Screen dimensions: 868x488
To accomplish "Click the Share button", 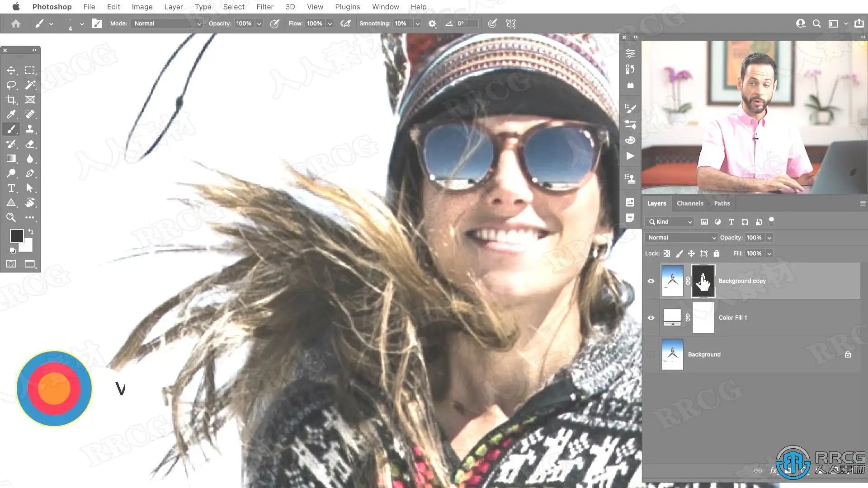I will [859, 23].
